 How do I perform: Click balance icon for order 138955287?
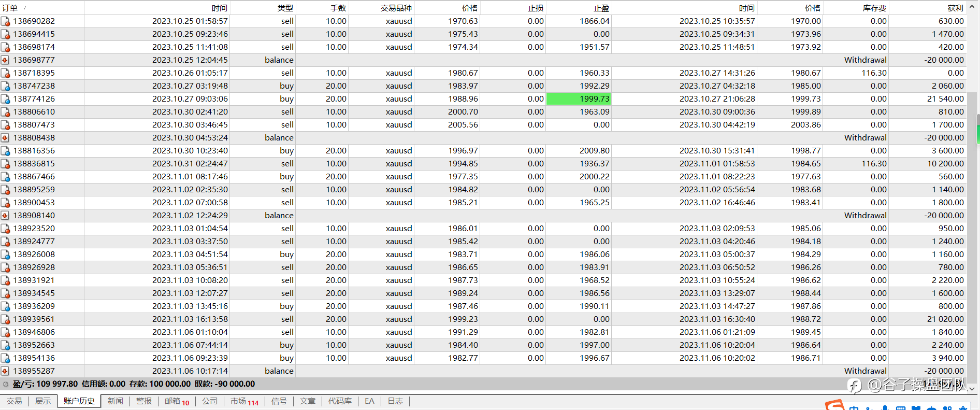(5, 371)
